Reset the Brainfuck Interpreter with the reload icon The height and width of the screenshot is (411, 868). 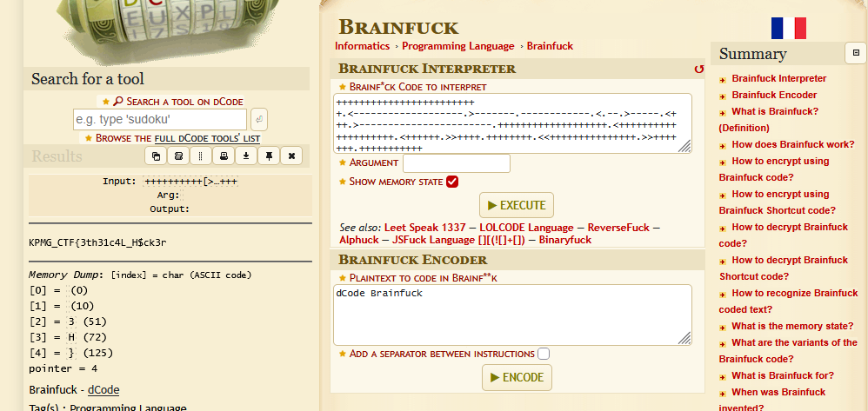click(x=699, y=70)
